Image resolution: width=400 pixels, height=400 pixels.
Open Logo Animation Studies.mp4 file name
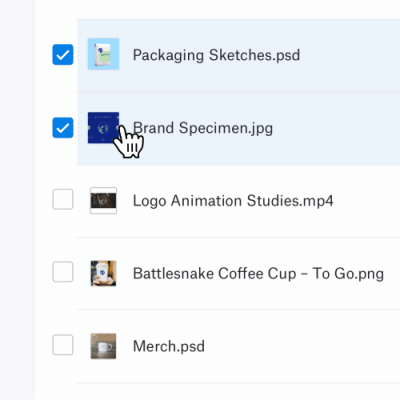[x=233, y=201]
